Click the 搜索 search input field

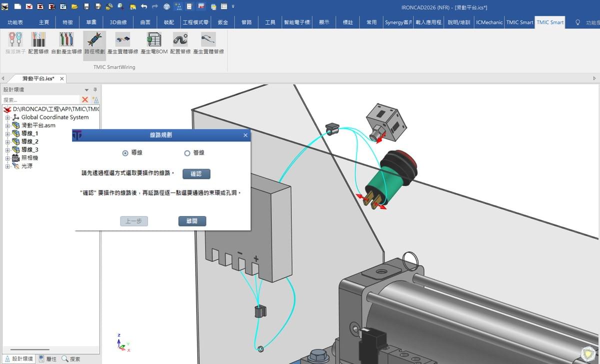tap(40, 100)
